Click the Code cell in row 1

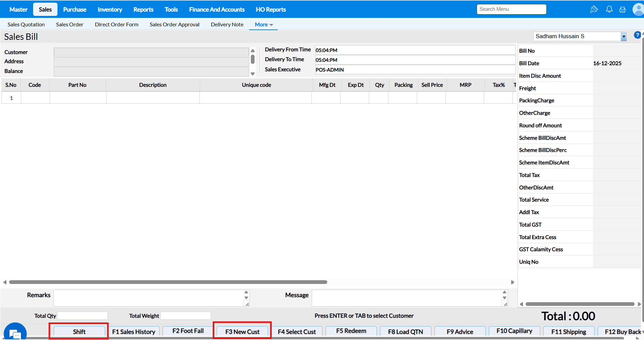[x=35, y=98]
